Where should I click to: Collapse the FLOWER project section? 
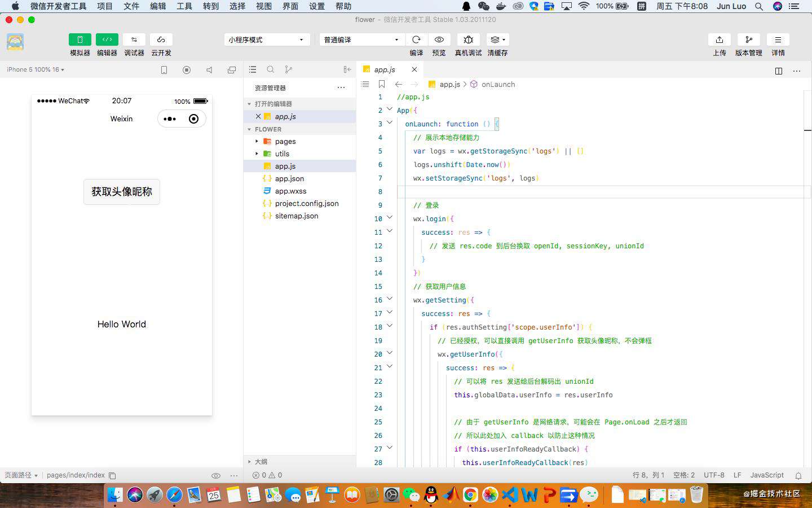click(299, 129)
